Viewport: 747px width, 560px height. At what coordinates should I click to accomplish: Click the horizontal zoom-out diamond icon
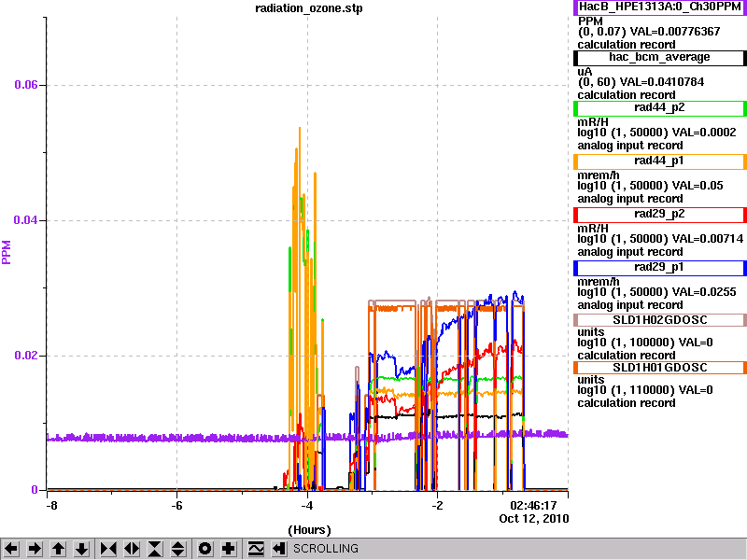132,549
